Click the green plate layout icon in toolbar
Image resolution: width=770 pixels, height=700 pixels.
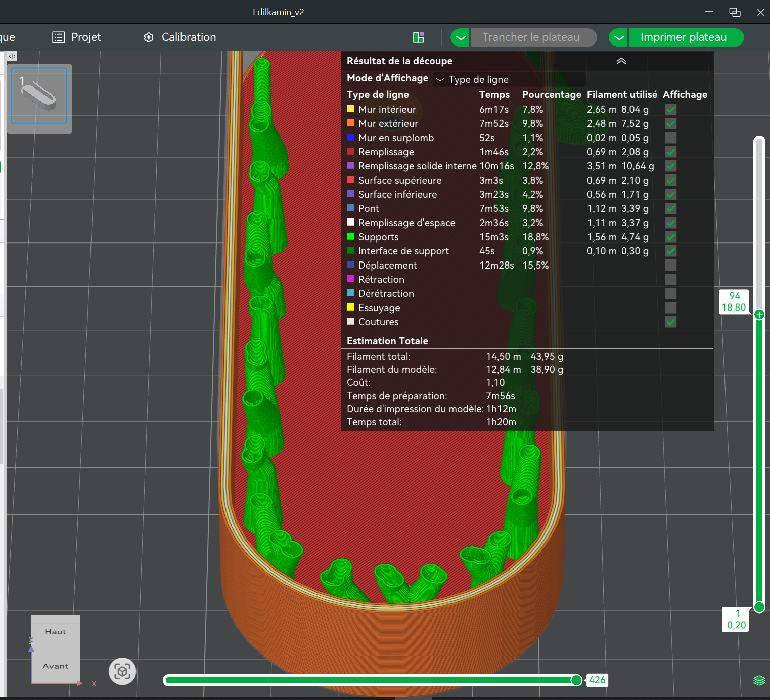point(418,37)
